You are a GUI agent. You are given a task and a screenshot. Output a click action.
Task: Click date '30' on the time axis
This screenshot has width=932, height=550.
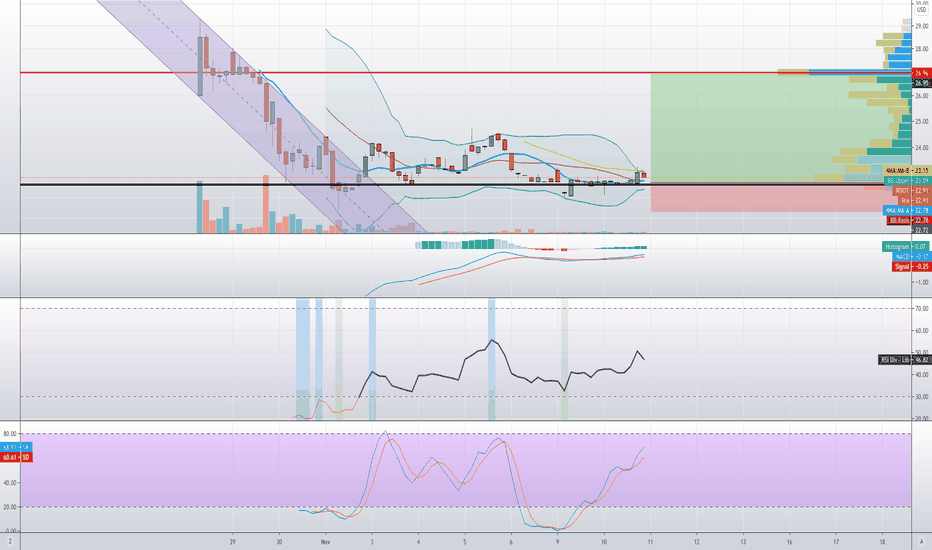click(279, 542)
